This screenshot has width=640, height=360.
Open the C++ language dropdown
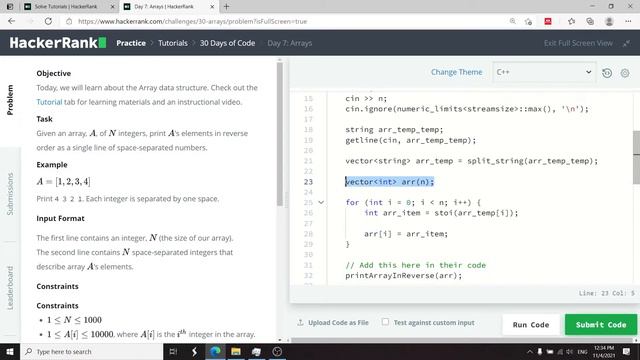[544, 72]
